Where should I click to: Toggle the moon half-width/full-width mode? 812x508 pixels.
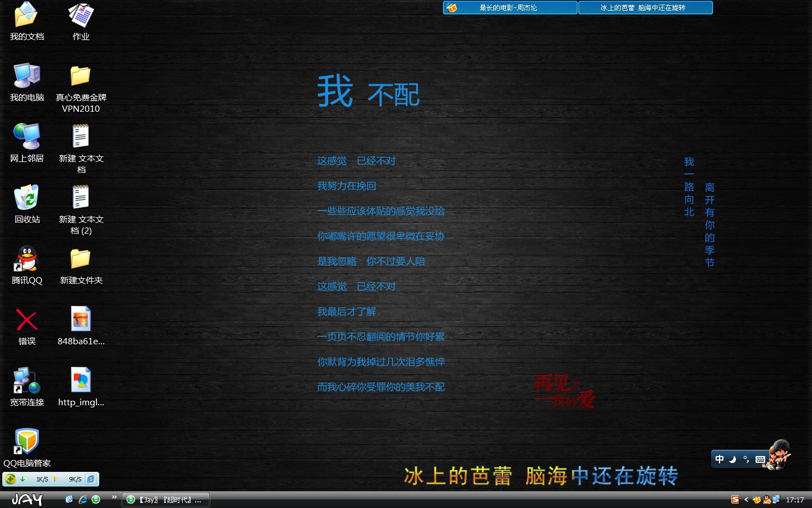732,459
